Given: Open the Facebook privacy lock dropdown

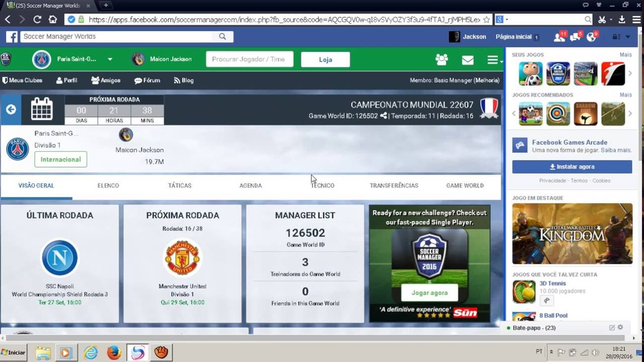Looking at the screenshot, I should pyautogui.click(x=621, y=37).
